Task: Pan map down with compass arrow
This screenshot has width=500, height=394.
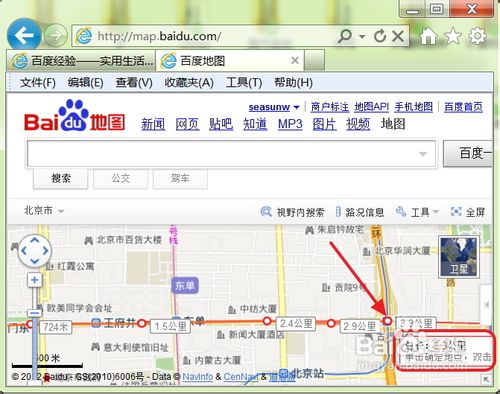Action: click(35, 261)
